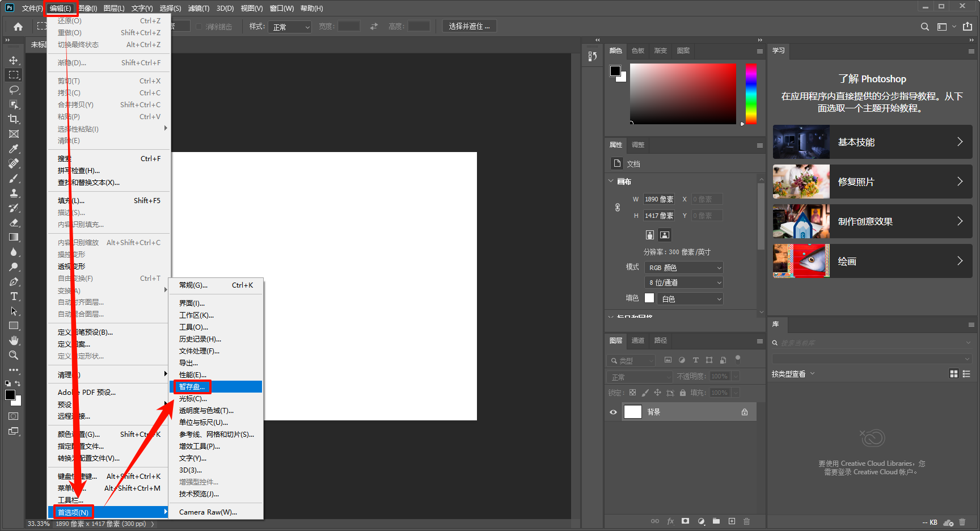Select the Move tool

(14, 60)
